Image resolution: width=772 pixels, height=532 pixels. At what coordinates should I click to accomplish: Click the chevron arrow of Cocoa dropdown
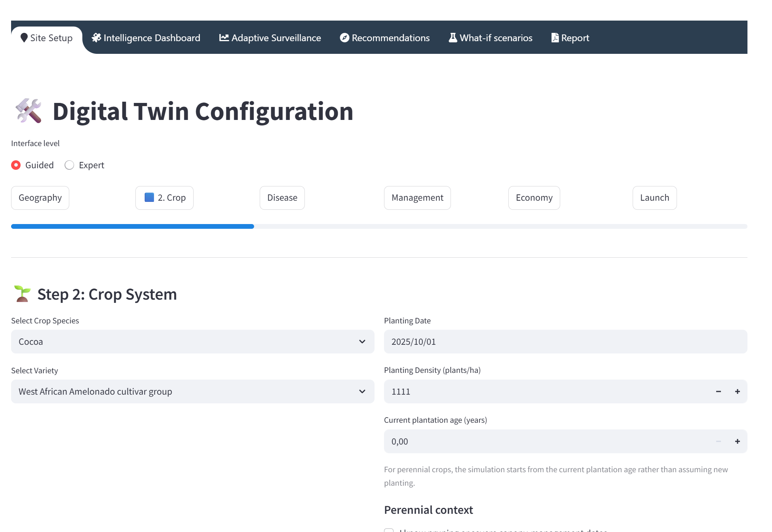(362, 342)
